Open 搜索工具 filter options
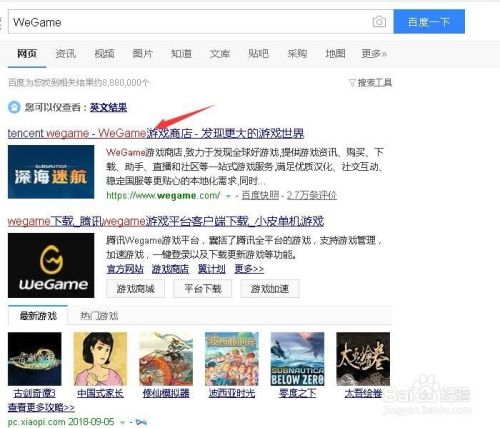Image resolution: width=500 pixels, height=428 pixels. pyautogui.click(x=370, y=82)
